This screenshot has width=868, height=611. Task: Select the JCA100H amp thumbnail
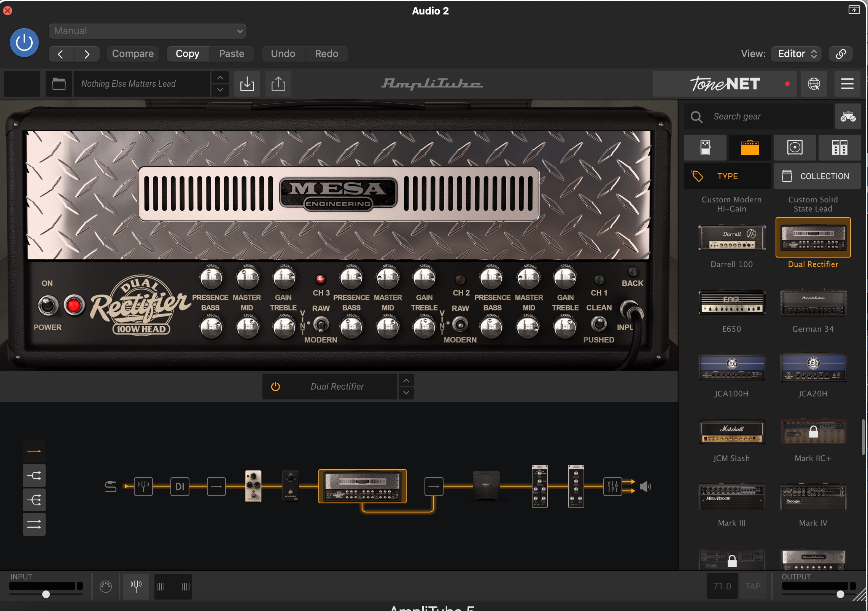(732, 367)
